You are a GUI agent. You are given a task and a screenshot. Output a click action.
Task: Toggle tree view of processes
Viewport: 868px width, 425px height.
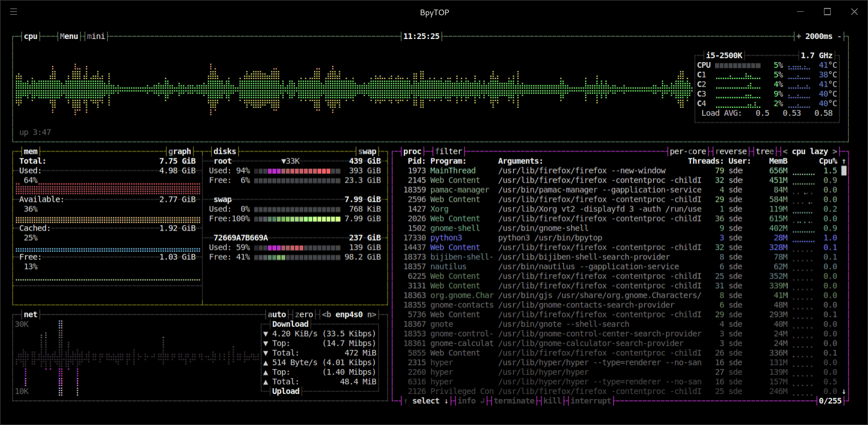tap(765, 151)
